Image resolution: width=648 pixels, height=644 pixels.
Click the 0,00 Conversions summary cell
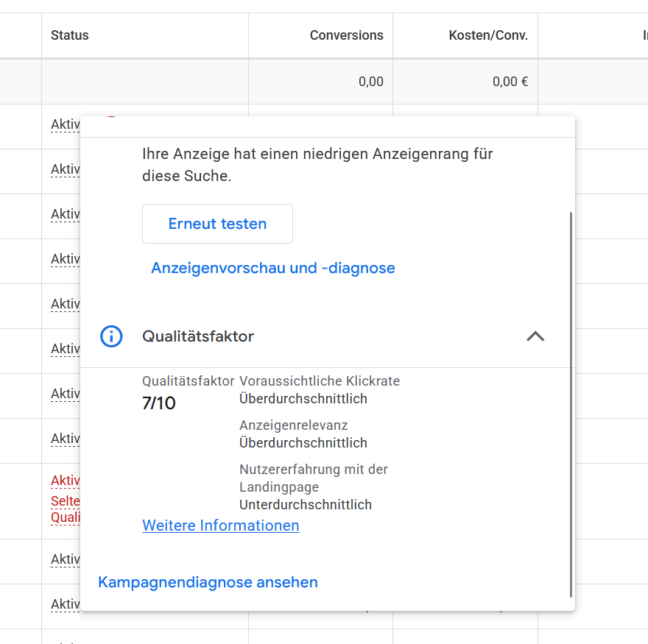(373, 81)
